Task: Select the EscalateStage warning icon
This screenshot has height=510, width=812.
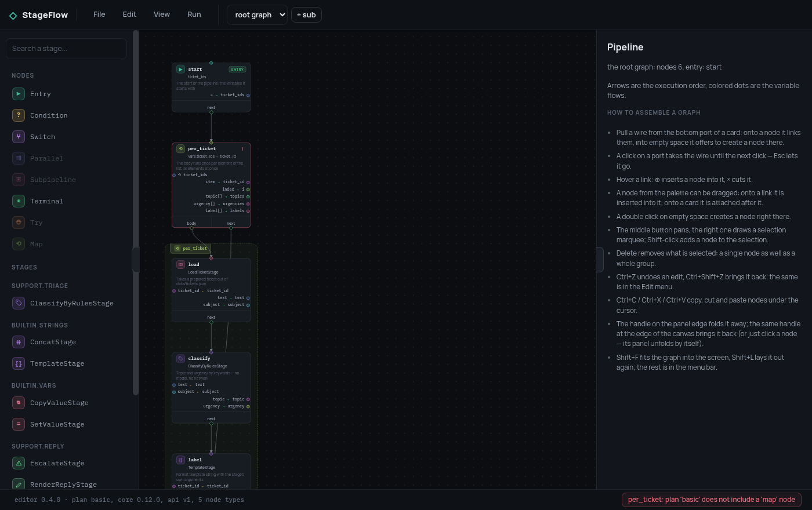Action: [19, 463]
